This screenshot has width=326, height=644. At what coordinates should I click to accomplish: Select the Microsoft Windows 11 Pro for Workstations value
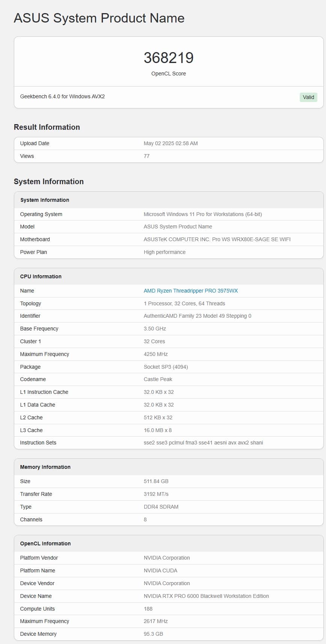(203, 214)
